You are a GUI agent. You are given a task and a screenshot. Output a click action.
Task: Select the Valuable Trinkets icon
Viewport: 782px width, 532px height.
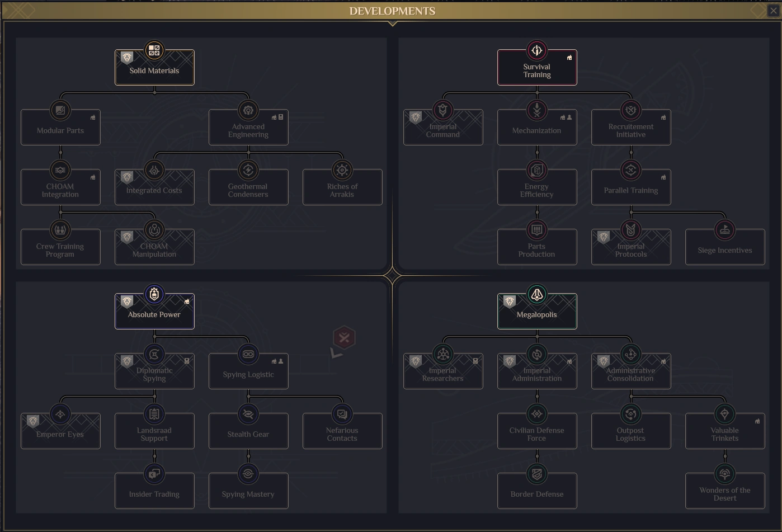point(725,414)
